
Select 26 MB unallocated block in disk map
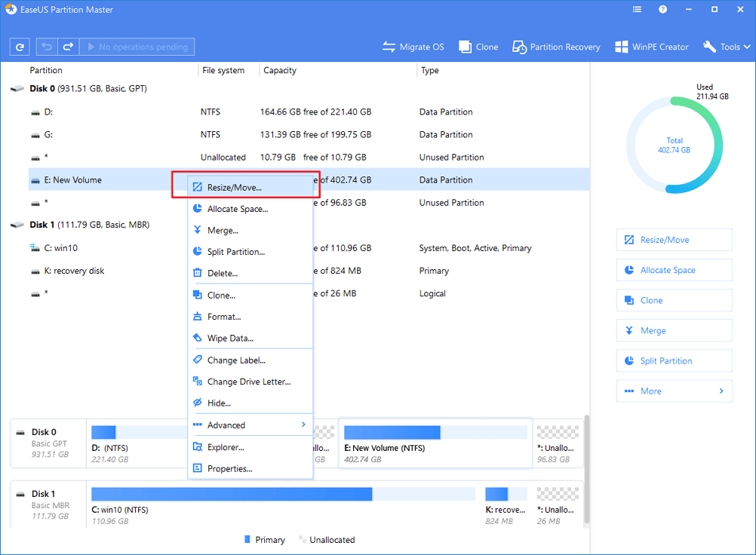click(x=558, y=505)
